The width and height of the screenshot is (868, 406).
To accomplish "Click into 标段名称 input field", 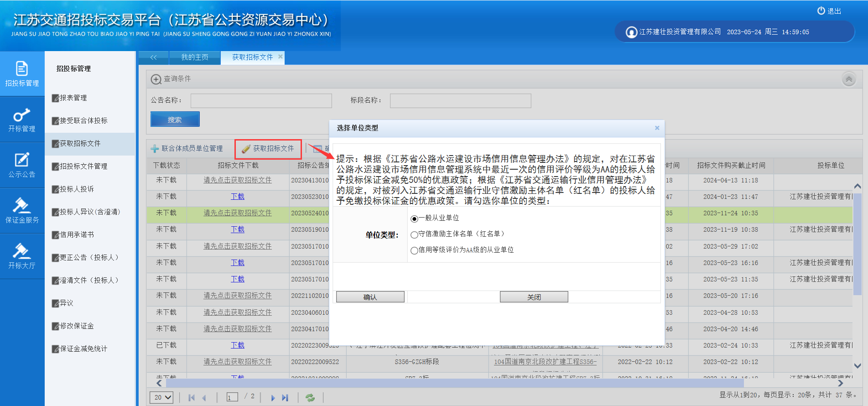I will (x=460, y=101).
